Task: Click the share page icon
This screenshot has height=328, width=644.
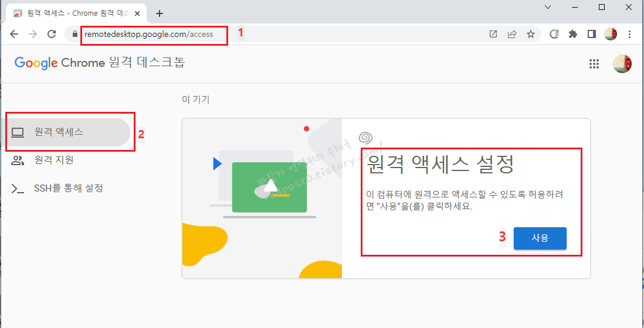Action: [512, 35]
